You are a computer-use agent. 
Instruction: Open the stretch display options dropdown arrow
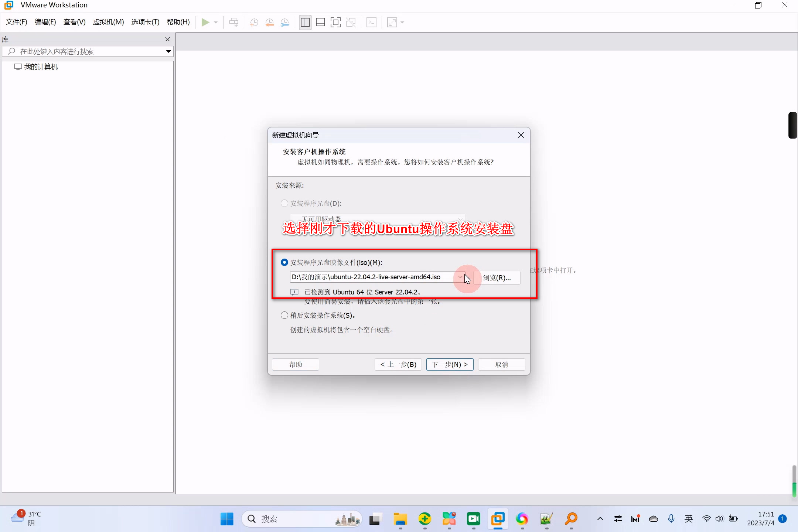tap(402, 23)
